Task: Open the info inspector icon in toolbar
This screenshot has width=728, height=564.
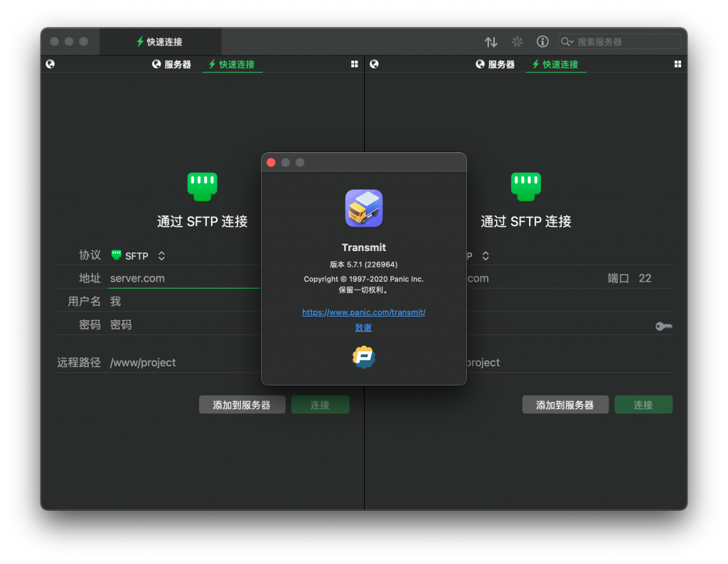Action: (542, 42)
